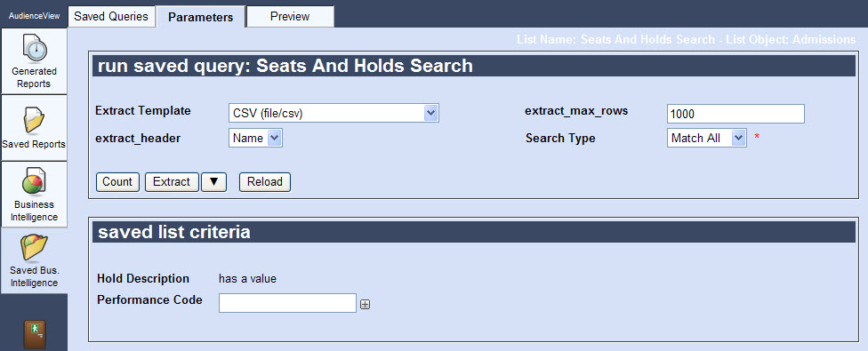Open the Search Type dropdown

[707, 139]
